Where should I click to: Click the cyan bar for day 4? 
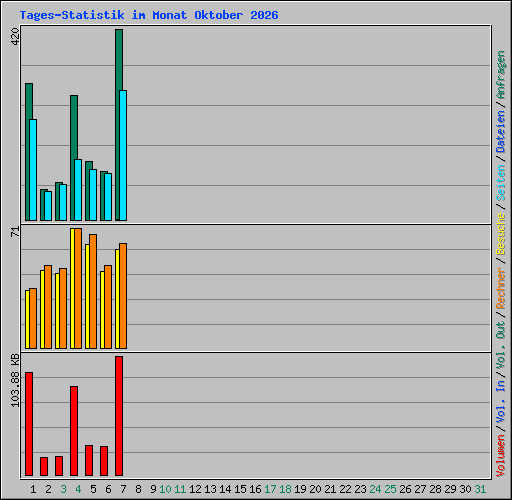coord(78,190)
